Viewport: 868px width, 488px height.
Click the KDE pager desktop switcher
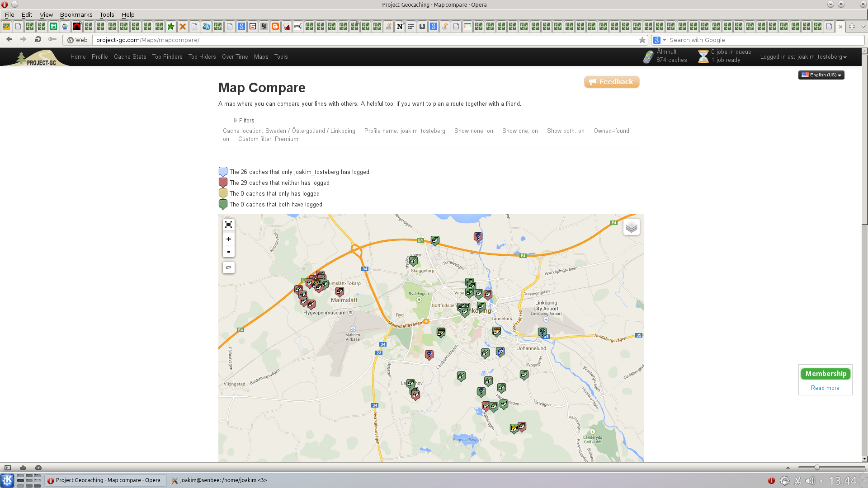coord(29,480)
